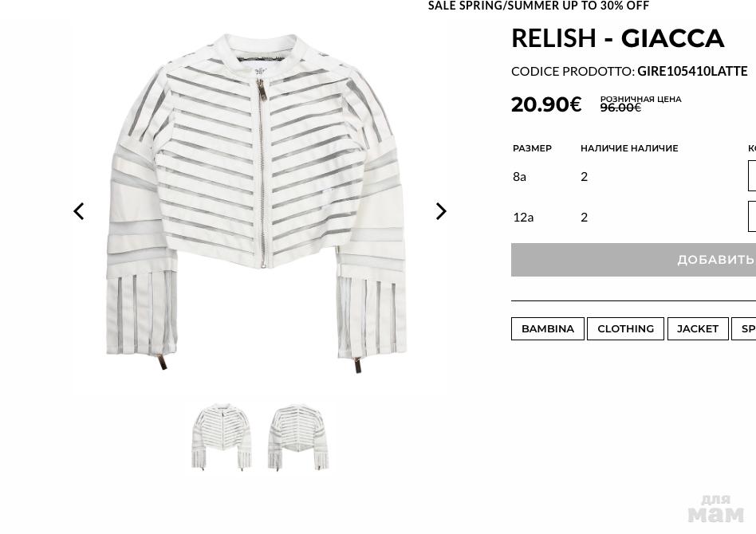Select the back view jacket thumbnail

pos(299,437)
